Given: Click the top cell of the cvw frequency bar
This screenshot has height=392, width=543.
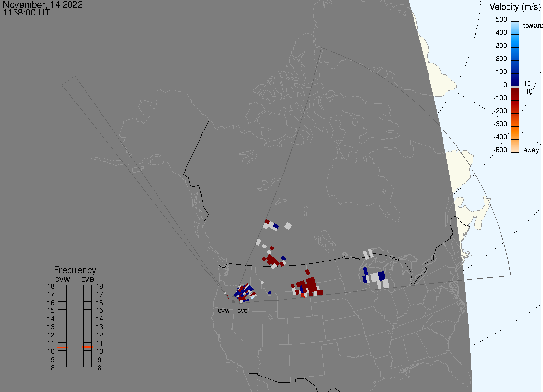Looking at the screenshot, I should (x=62, y=289).
